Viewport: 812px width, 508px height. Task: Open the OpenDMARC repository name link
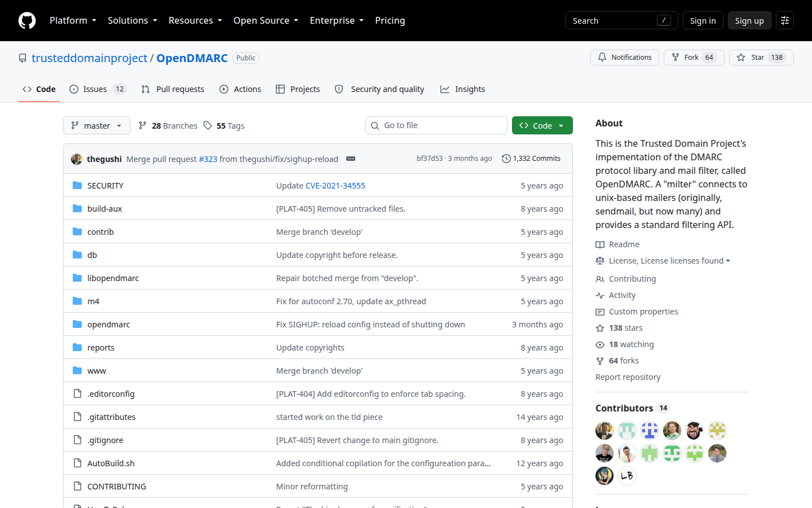coord(192,58)
